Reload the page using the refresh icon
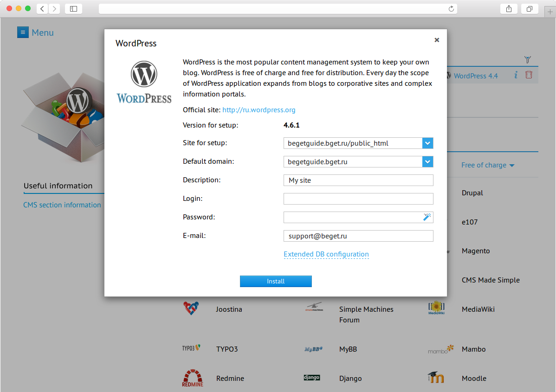 pos(451,9)
